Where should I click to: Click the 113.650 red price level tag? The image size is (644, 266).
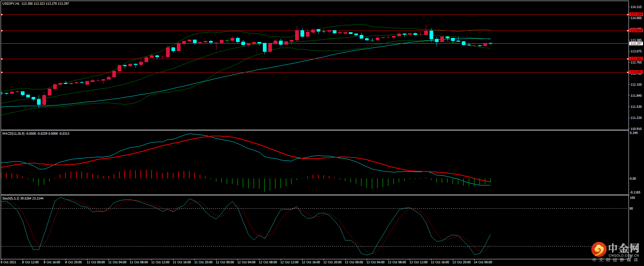coord(636,31)
